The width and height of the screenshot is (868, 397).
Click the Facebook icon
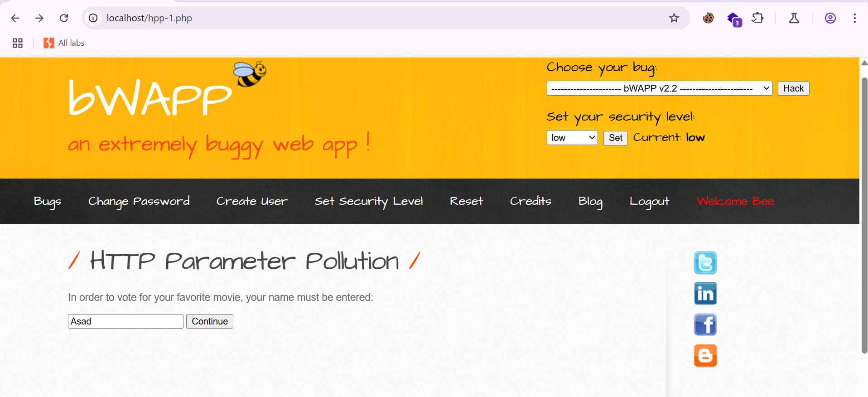705,324
